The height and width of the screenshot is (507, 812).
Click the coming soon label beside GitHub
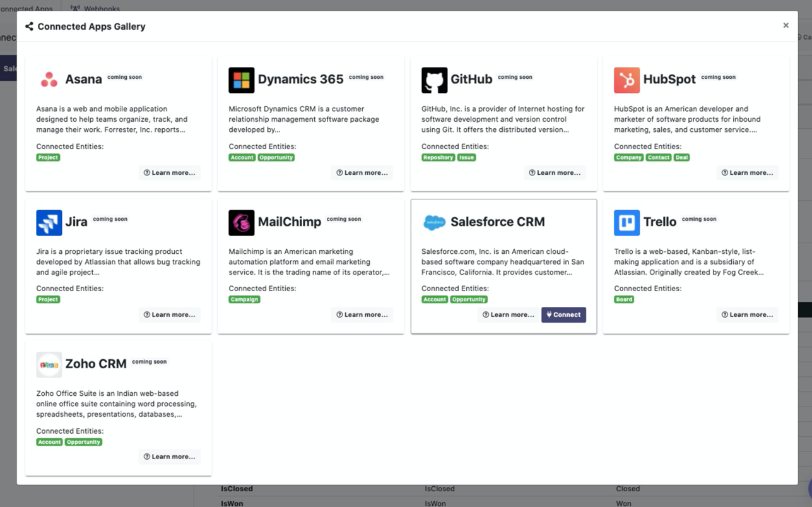pyautogui.click(x=515, y=77)
